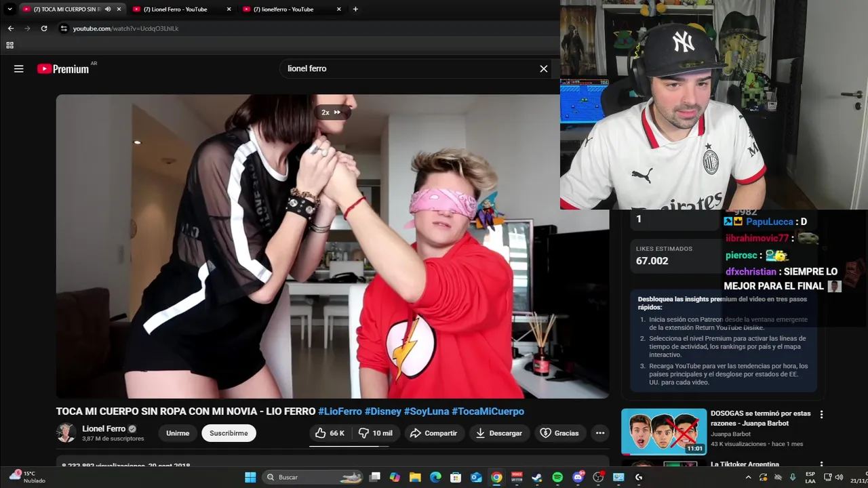Open a new browser tab

[x=355, y=9]
